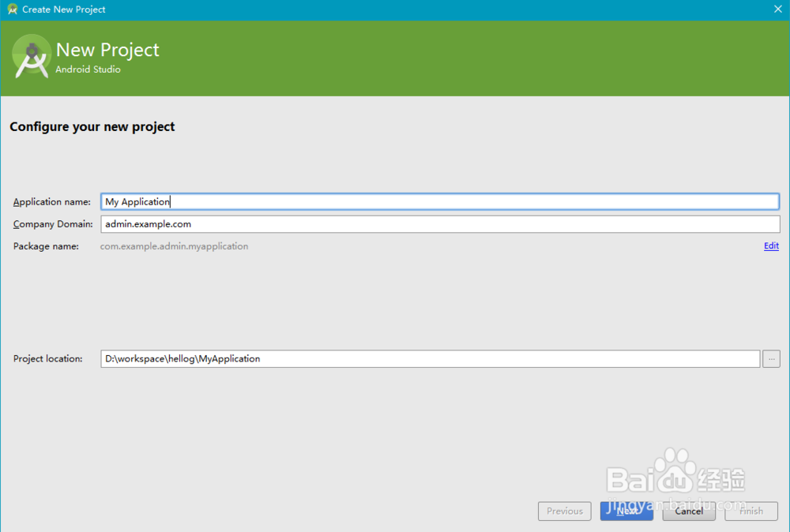
Task: Click the Next button
Action: click(x=626, y=511)
